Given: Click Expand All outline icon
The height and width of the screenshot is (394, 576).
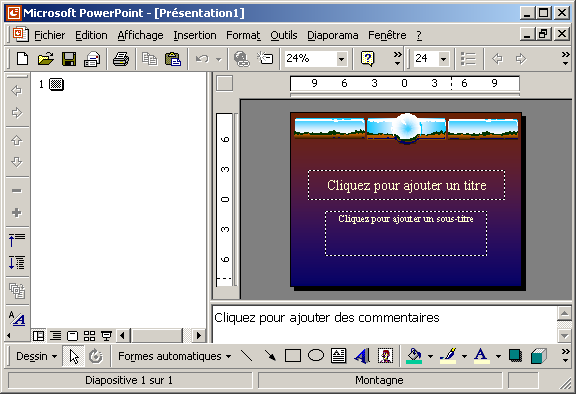Looking at the screenshot, I should coord(17,263).
